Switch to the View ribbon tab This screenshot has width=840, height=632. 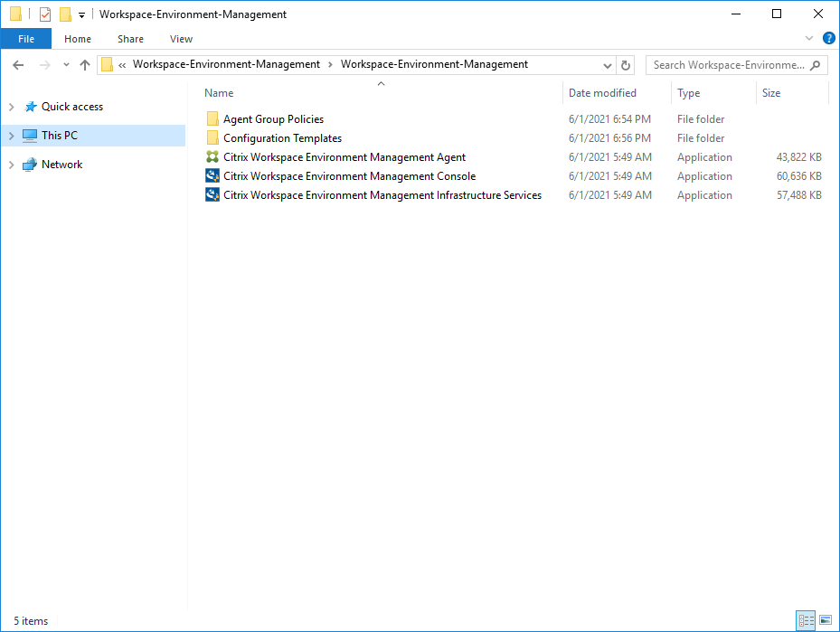pos(181,39)
